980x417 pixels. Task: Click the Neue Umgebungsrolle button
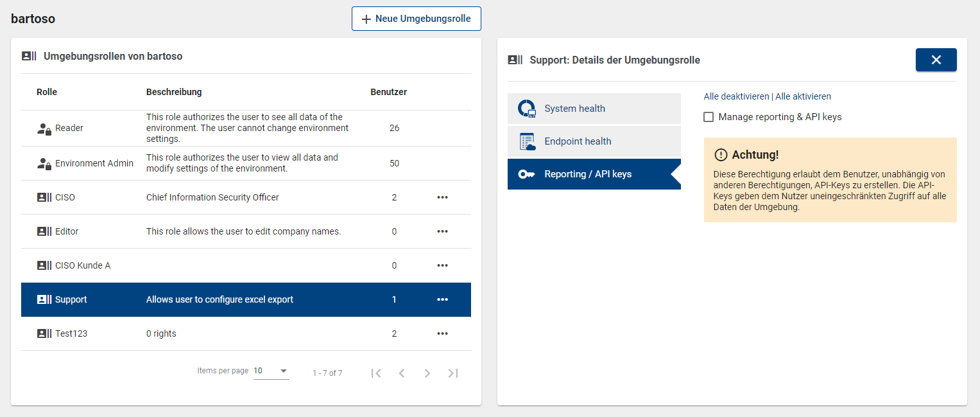(417, 19)
